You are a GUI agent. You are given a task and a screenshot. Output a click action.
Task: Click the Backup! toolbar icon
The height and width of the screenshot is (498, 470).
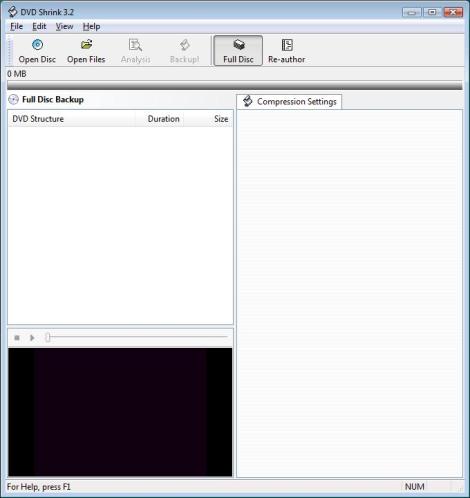[x=185, y=45]
